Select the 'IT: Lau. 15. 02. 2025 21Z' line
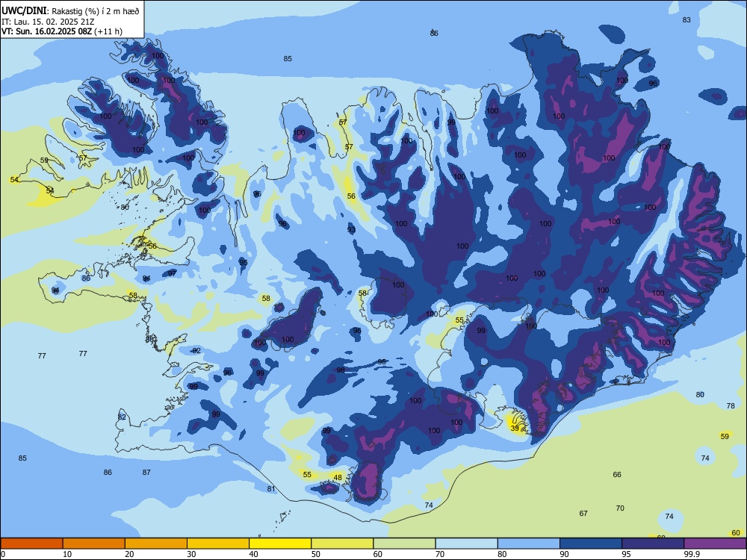This screenshot has width=747, height=560. coord(48,22)
